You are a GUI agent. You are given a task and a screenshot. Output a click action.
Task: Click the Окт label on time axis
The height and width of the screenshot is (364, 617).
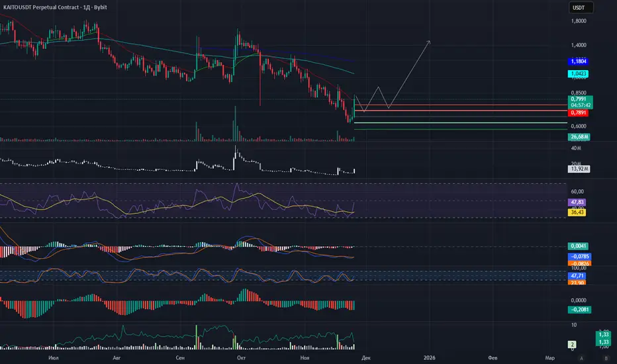(241, 357)
